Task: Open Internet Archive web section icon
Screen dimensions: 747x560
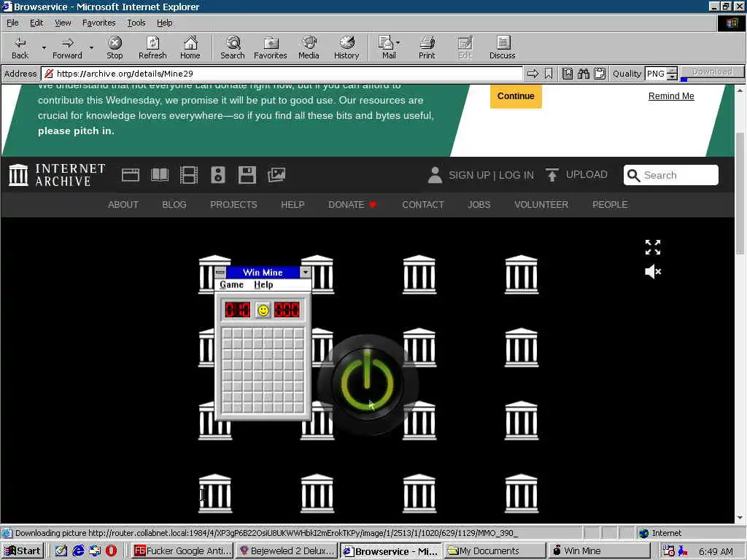Action: coord(131,175)
